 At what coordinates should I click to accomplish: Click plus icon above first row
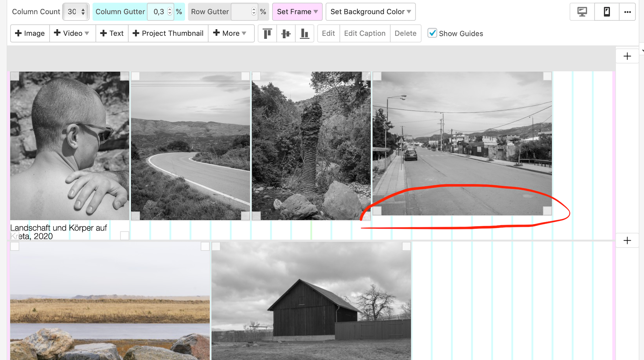pos(627,56)
